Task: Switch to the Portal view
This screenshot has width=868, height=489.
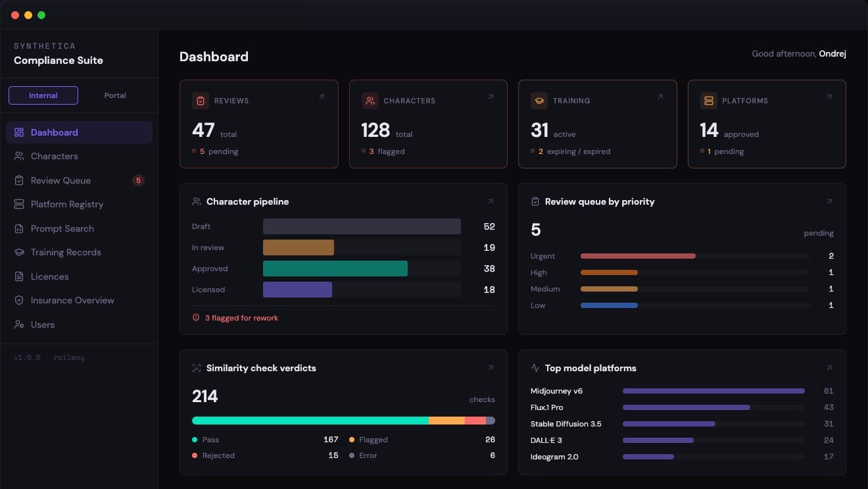Action: pyautogui.click(x=115, y=95)
